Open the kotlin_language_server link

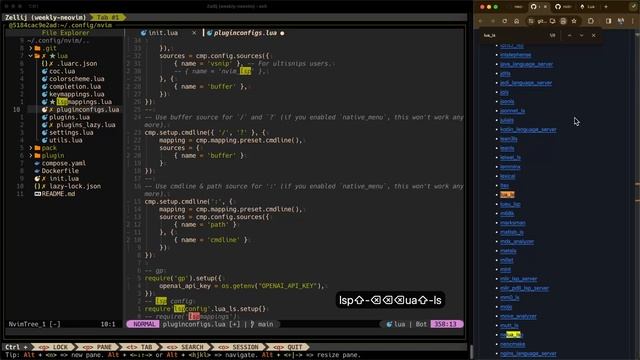528,129
